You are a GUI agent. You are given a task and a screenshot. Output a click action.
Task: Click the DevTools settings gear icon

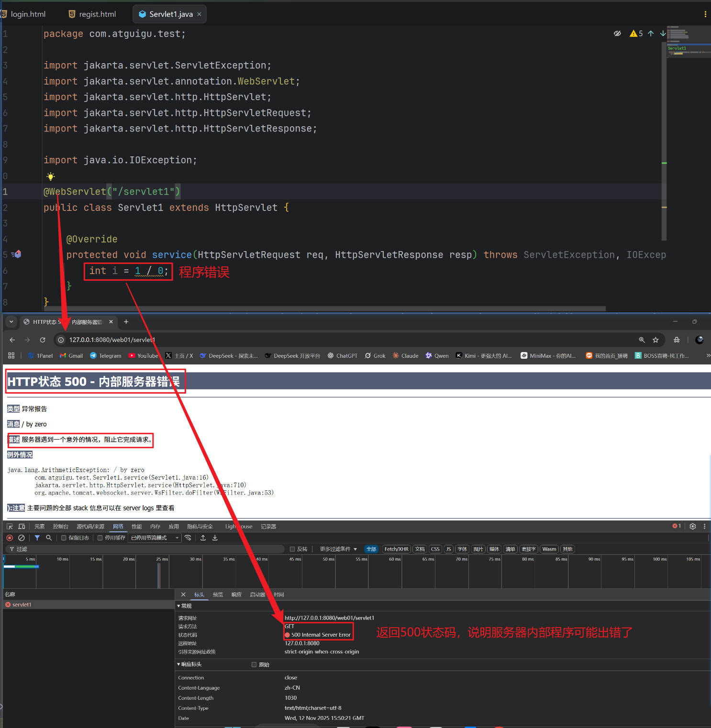tap(692, 526)
